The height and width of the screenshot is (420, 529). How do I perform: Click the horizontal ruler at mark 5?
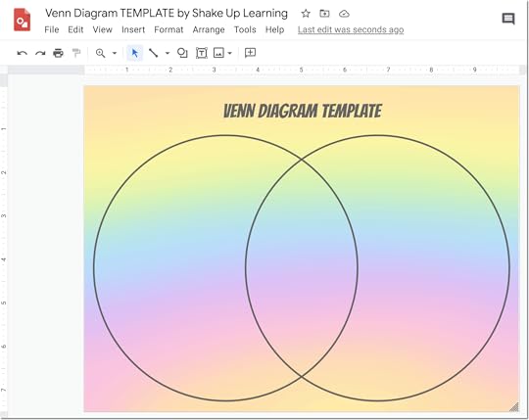[x=302, y=70]
